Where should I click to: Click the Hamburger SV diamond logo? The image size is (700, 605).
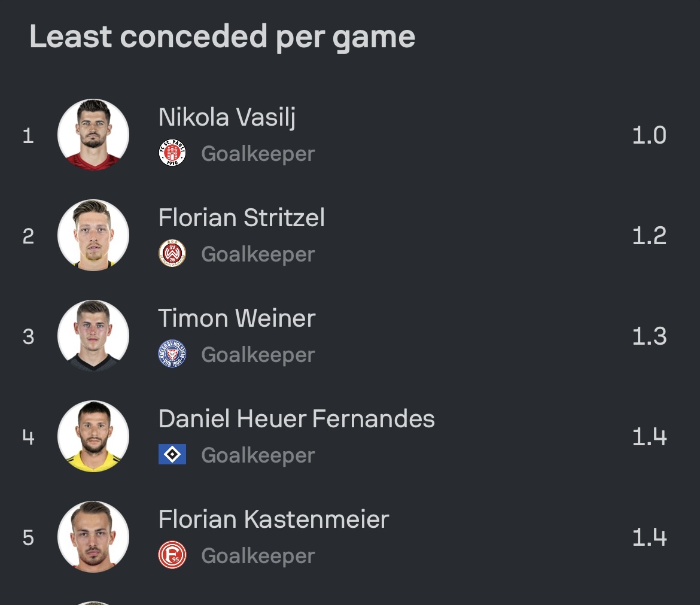pyautogui.click(x=172, y=455)
